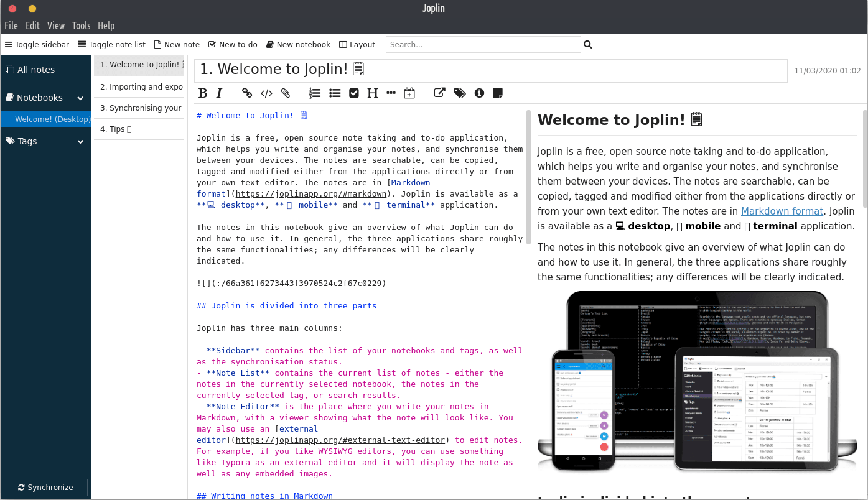
Task: Collapse the Notebooks section chevron
Action: [x=80, y=98]
